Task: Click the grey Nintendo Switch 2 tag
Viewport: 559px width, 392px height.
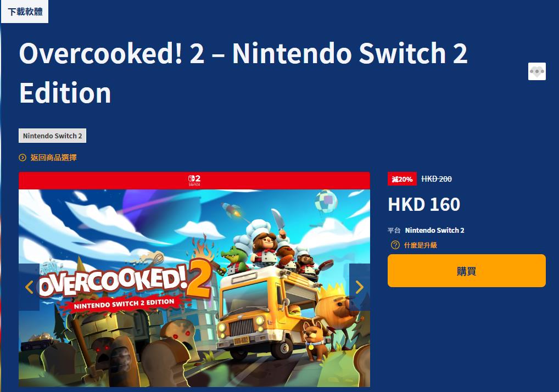Action: pos(52,136)
